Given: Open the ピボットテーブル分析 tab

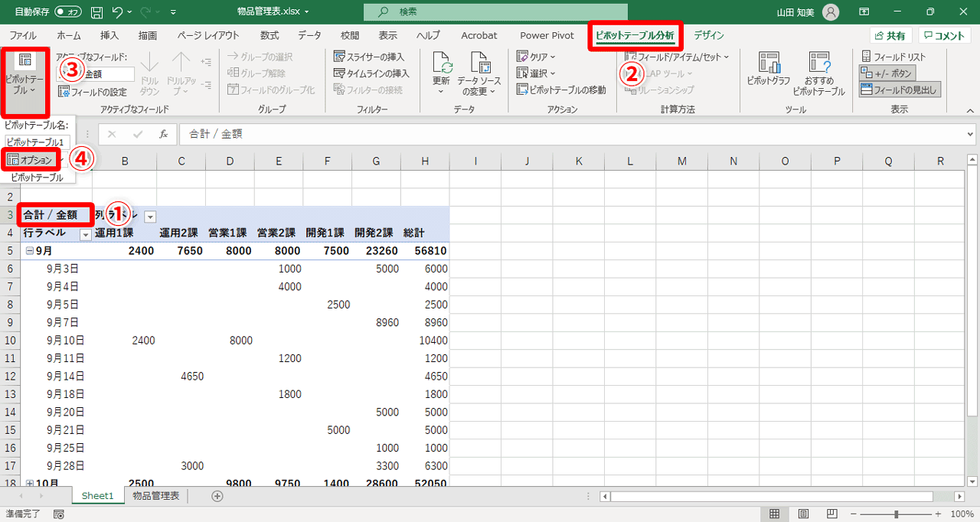Looking at the screenshot, I should (x=635, y=35).
